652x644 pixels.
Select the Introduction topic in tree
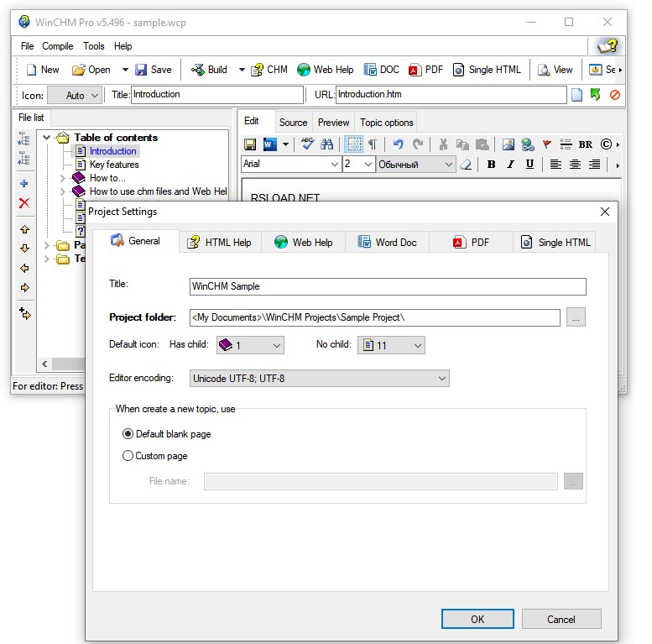(x=112, y=151)
